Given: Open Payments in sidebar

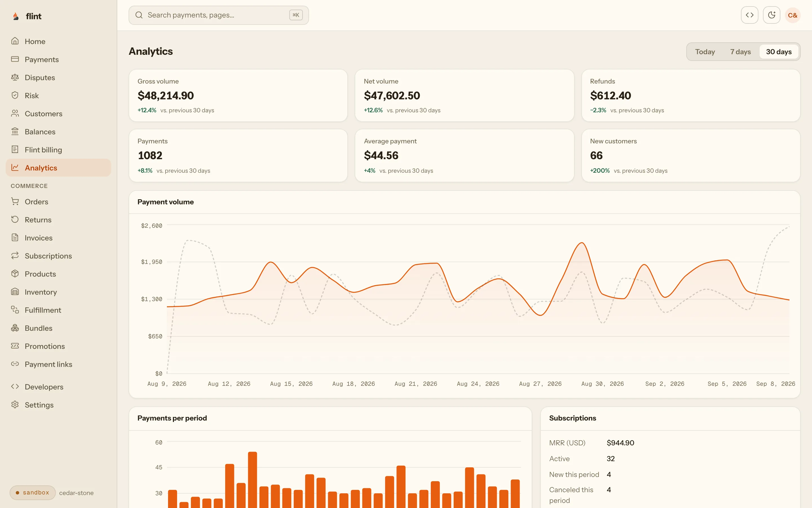Looking at the screenshot, I should [x=58, y=60].
